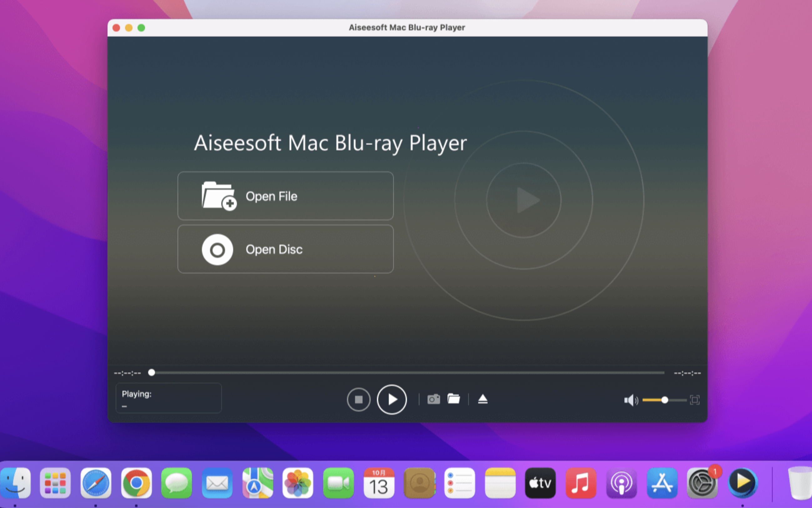Open App Store from the Dock

coord(662,483)
